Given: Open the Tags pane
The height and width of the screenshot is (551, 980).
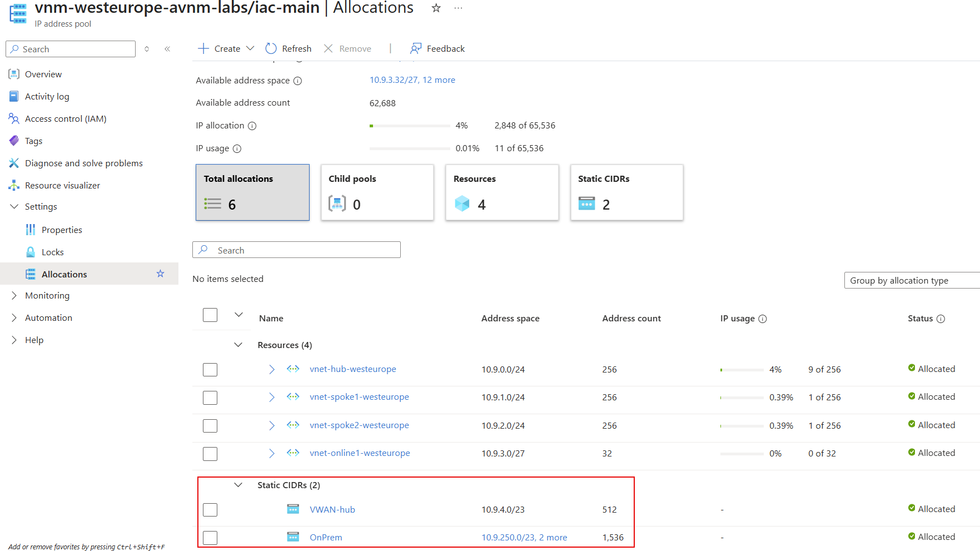Looking at the screenshot, I should [33, 141].
